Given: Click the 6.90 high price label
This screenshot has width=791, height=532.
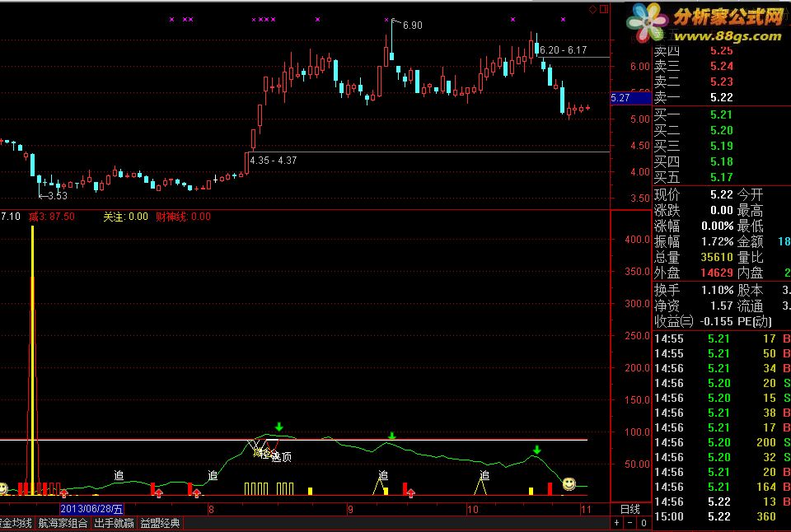Looking at the screenshot, I should pyautogui.click(x=412, y=26).
